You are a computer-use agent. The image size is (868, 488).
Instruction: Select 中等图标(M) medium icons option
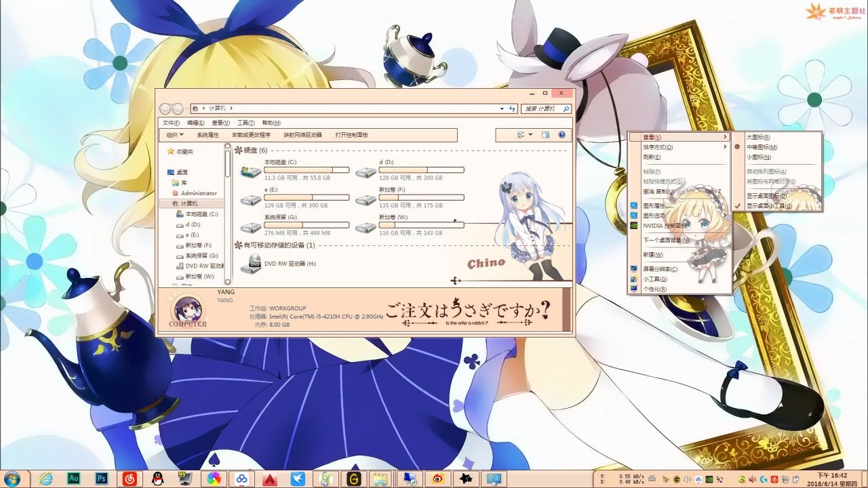(762, 147)
